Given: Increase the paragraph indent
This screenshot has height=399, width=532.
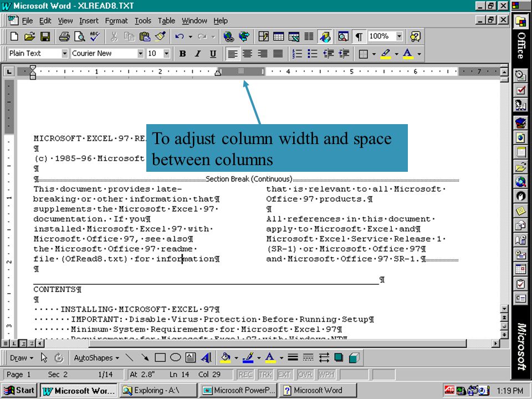Looking at the screenshot, I should tap(344, 54).
